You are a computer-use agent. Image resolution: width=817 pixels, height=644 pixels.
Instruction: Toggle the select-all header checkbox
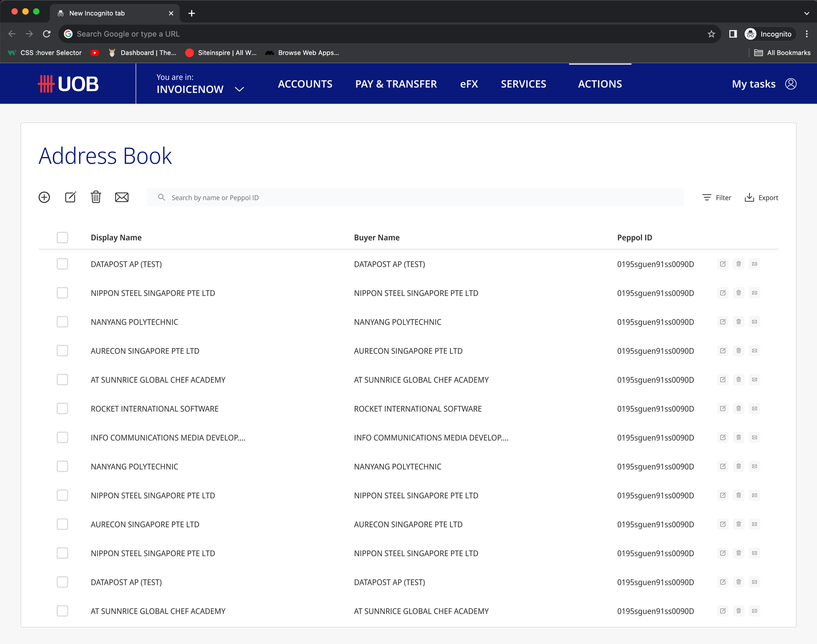(62, 237)
